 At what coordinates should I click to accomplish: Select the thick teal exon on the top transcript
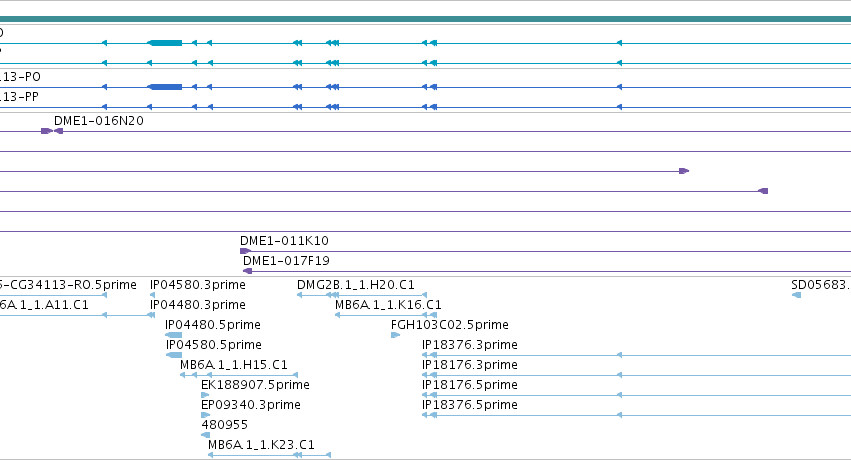(x=166, y=43)
